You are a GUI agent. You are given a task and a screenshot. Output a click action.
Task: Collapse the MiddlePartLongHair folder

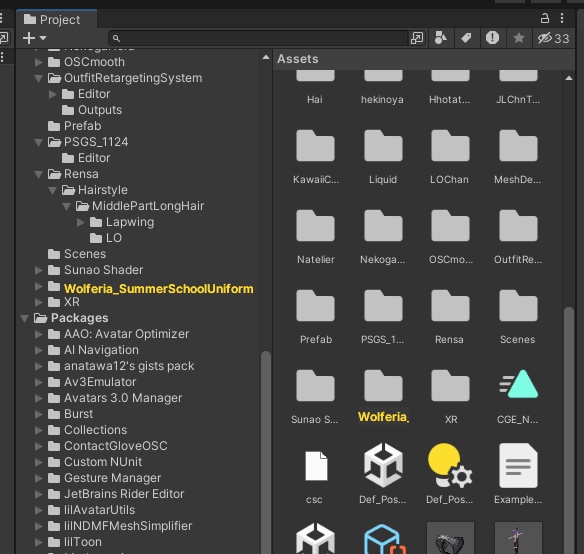66,206
